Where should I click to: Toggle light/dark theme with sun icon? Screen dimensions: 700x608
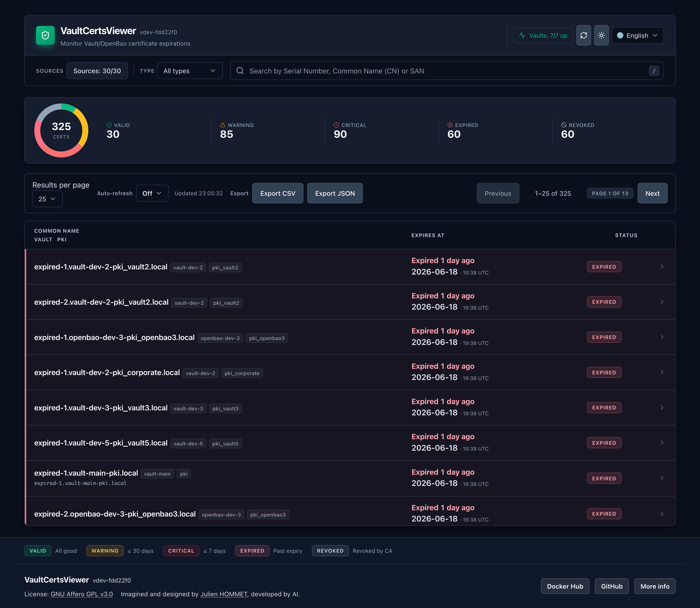[601, 35]
